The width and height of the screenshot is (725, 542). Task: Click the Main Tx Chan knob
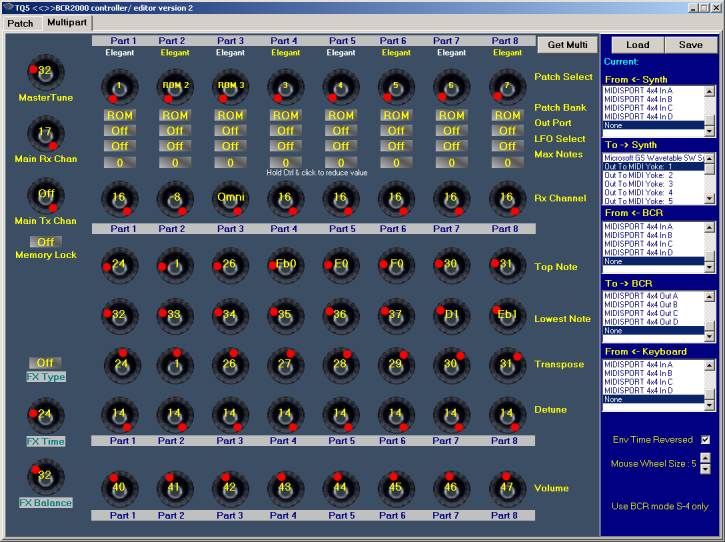(x=45, y=195)
